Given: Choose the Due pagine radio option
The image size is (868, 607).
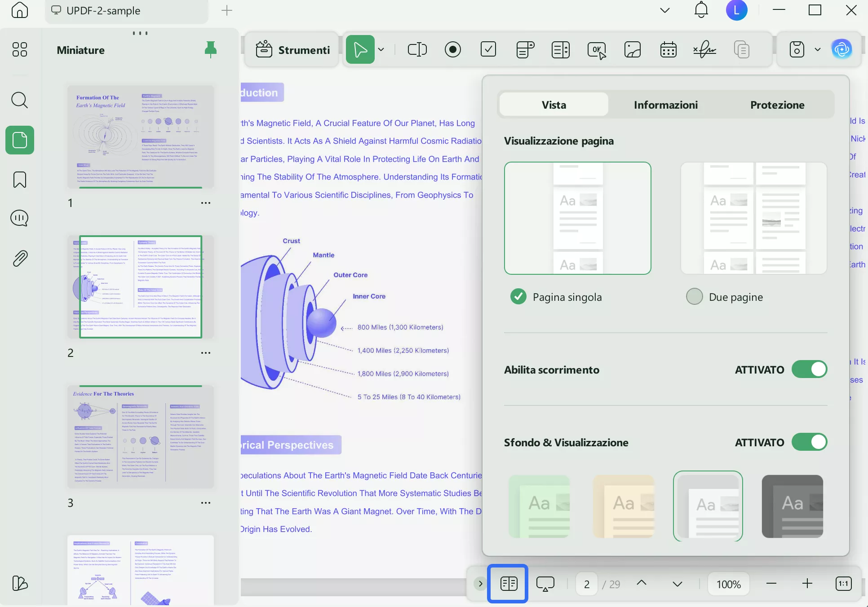Looking at the screenshot, I should coord(694,297).
